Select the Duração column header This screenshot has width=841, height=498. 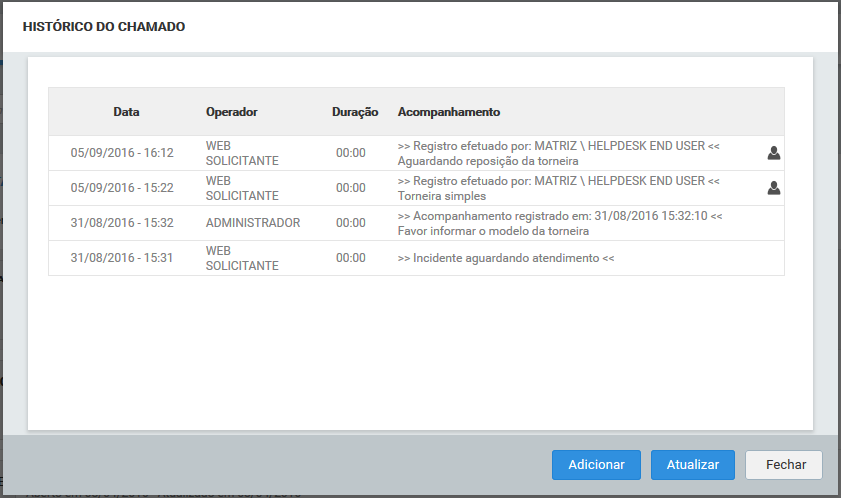tap(355, 112)
